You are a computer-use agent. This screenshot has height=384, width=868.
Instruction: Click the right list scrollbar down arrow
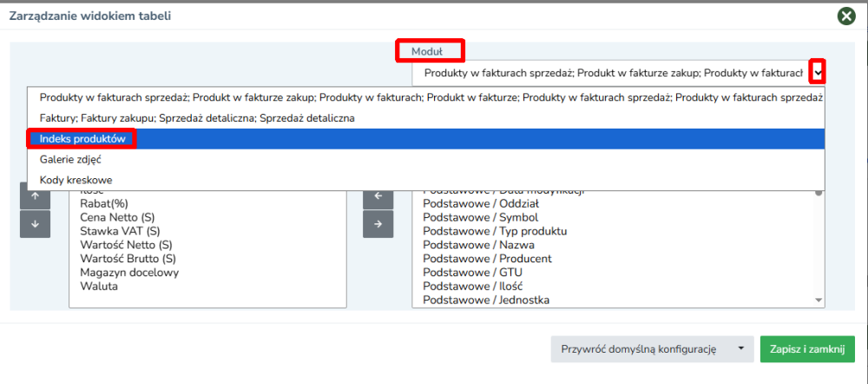pos(819,300)
